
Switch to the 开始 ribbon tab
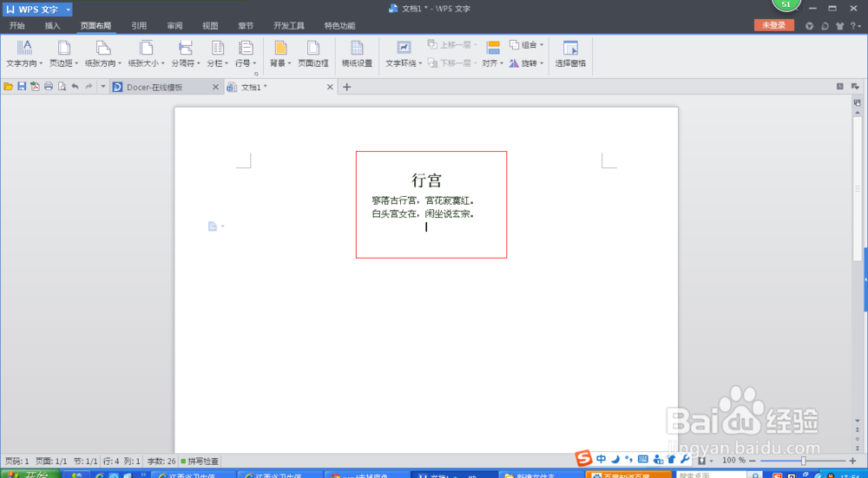(17, 25)
